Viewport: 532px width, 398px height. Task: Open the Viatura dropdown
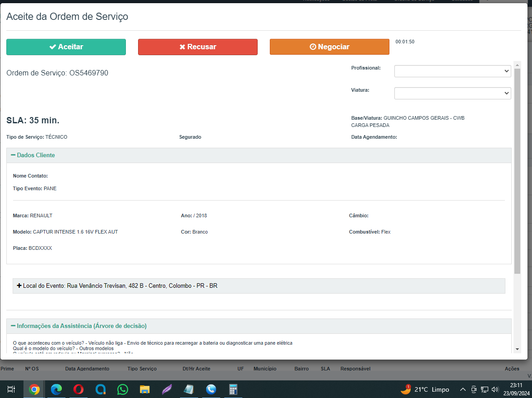(x=452, y=93)
